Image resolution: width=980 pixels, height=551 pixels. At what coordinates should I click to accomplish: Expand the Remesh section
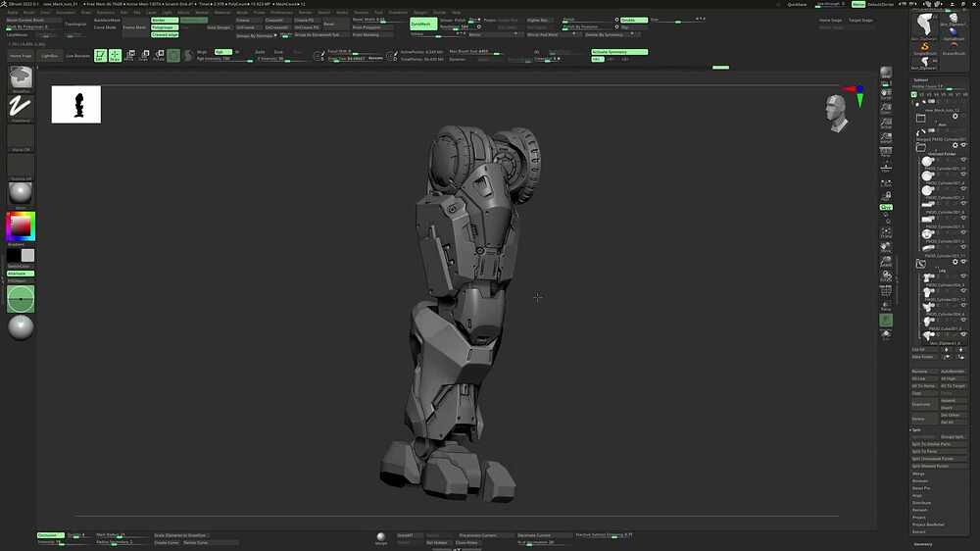click(919, 510)
